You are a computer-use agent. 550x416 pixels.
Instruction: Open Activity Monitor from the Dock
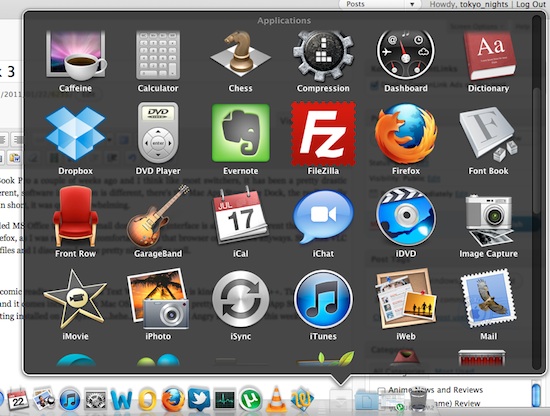(225, 399)
